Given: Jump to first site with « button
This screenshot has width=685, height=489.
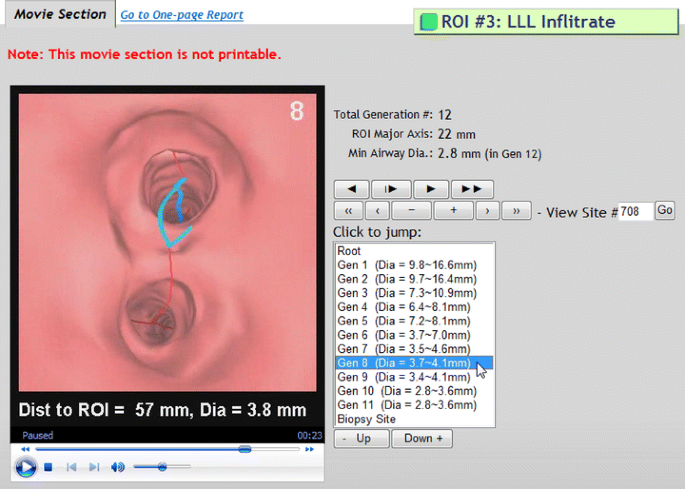Looking at the screenshot, I should [347, 211].
